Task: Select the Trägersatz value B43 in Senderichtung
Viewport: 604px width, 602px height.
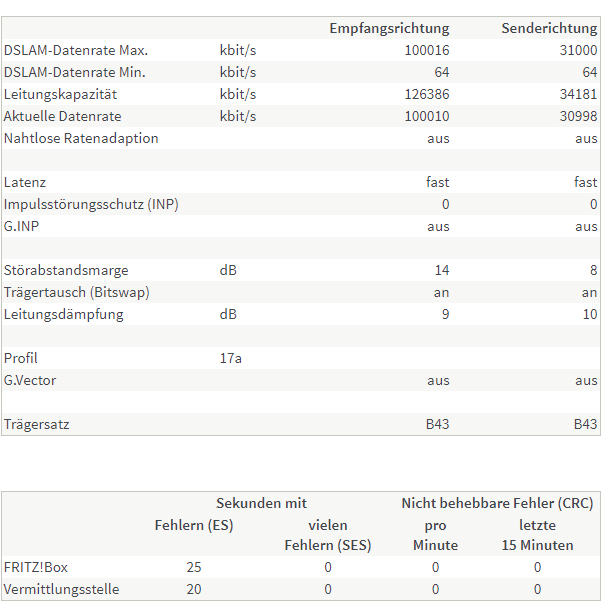Action: 586,424
